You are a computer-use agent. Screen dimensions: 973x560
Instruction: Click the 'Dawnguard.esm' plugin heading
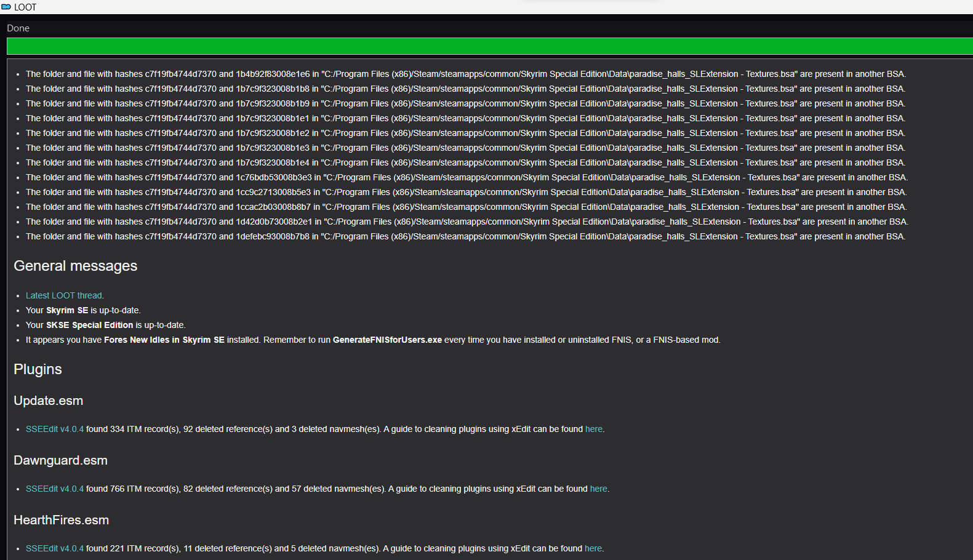(x=61, y=460)
